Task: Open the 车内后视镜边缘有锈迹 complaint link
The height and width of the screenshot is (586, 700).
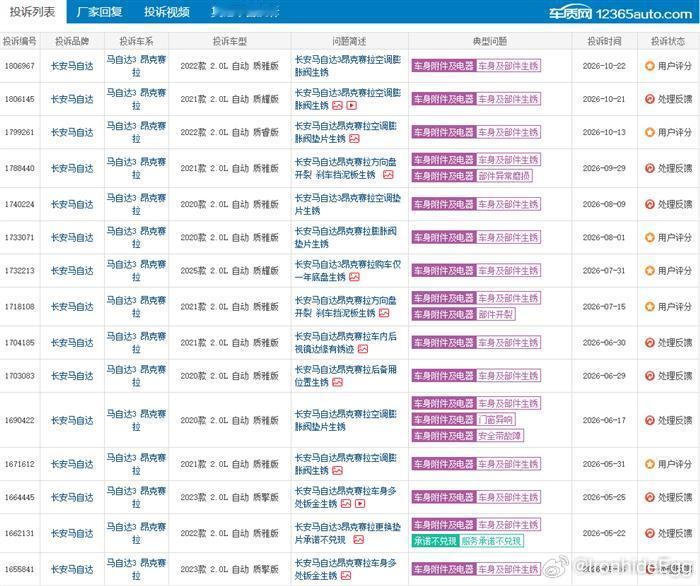Action: pos(345,343)
